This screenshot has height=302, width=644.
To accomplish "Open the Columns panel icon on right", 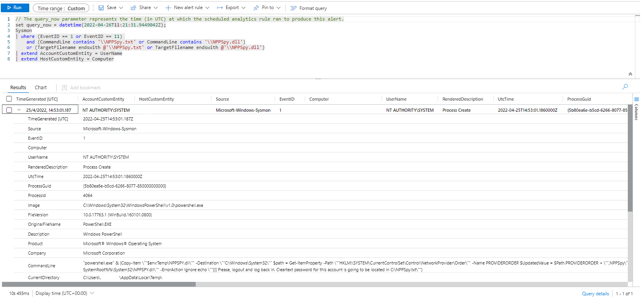I will [636, 99].
